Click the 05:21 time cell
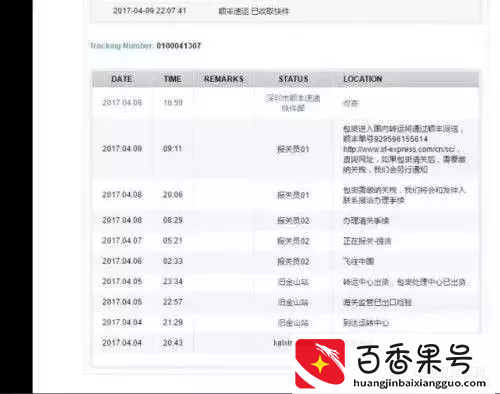 tap(173, 241)
